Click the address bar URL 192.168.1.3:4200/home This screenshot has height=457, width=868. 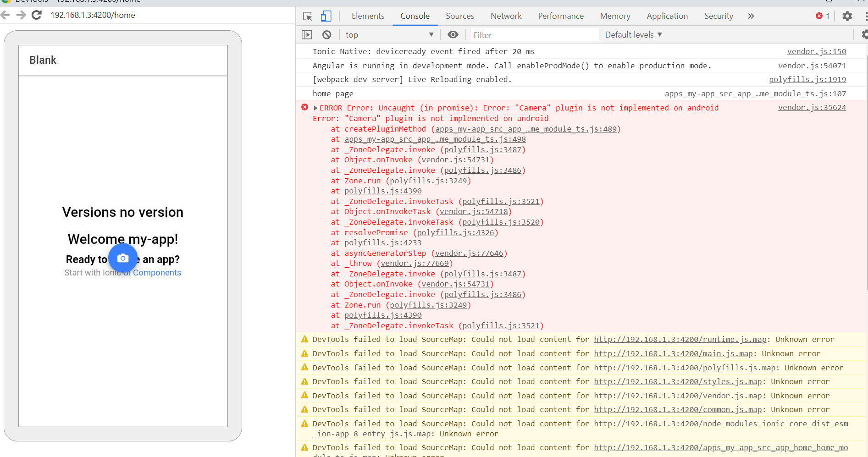[x=93, y=15]
